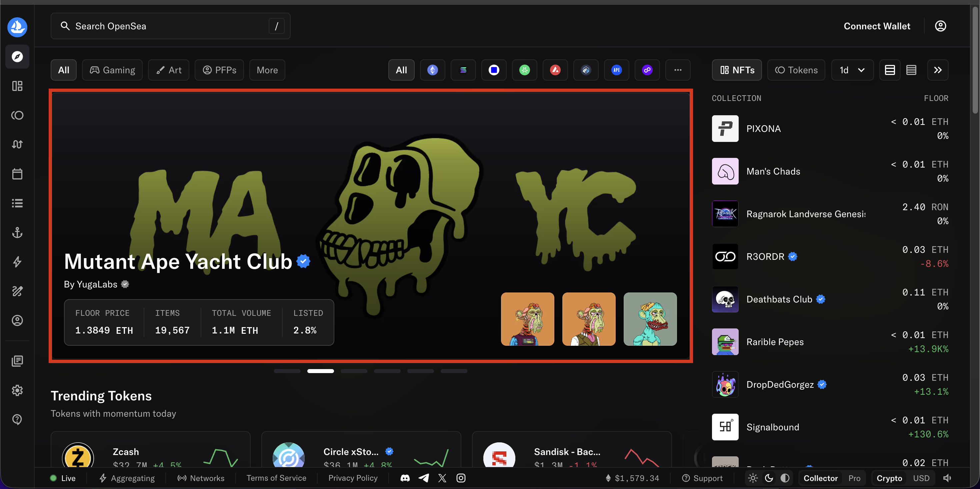Filter by the Avalanche red chain icon
980x489 pixels.
555,70
